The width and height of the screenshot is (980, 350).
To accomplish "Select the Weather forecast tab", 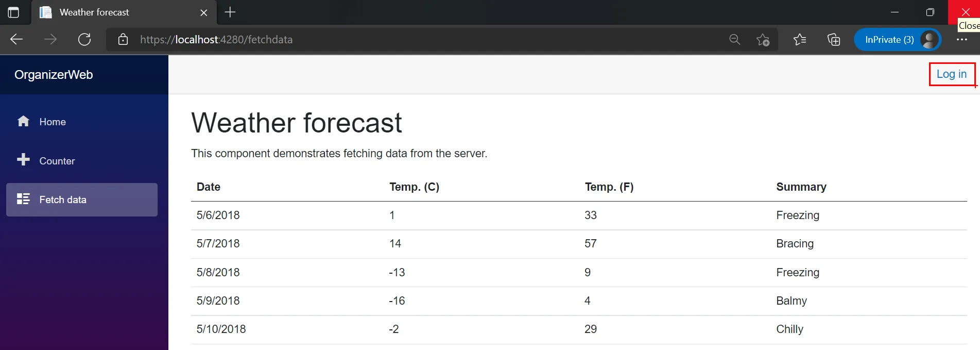I will pyautogui.click(x=103, y=12).
